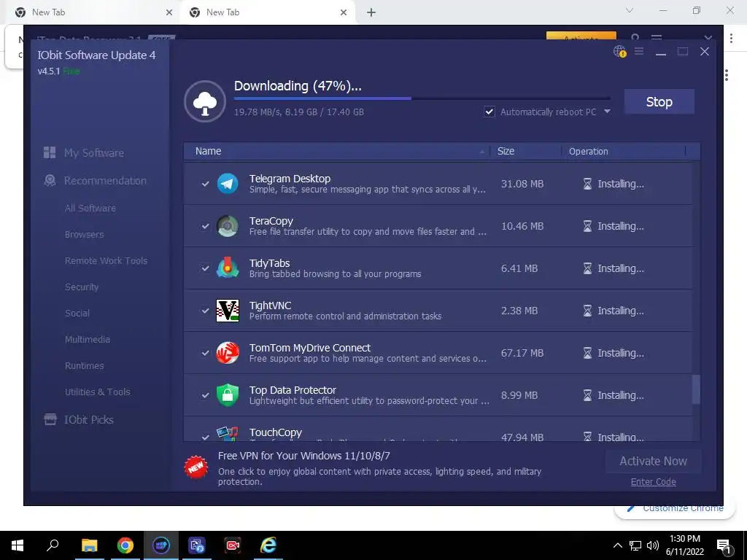Viewport: 747px width, 560px height.
Task: Uncheck TightVNC row checkbox
Action: click(x=205, y=311)
